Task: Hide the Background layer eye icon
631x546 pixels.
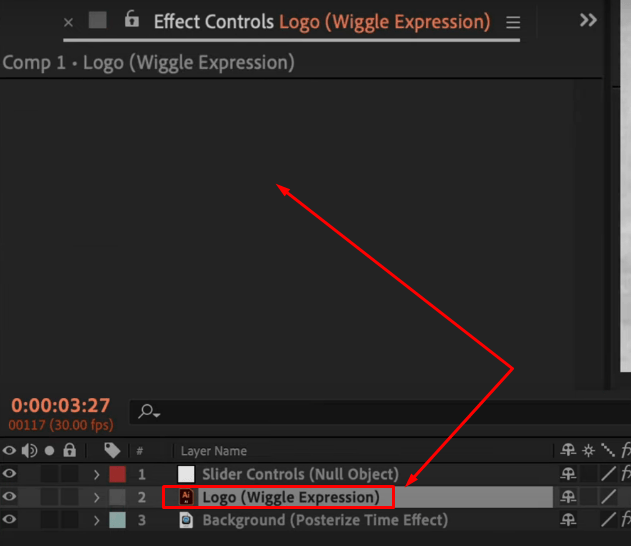Action: (x=9, y=519)
